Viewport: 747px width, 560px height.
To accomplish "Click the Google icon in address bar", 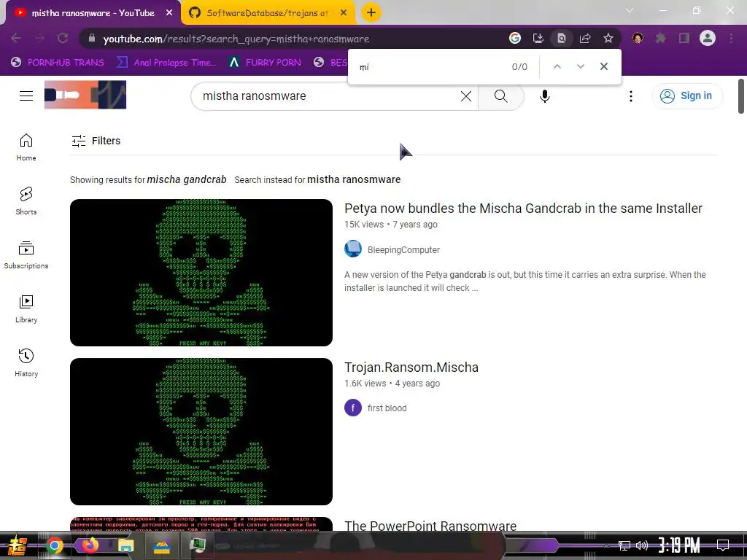I will [514, 39].
